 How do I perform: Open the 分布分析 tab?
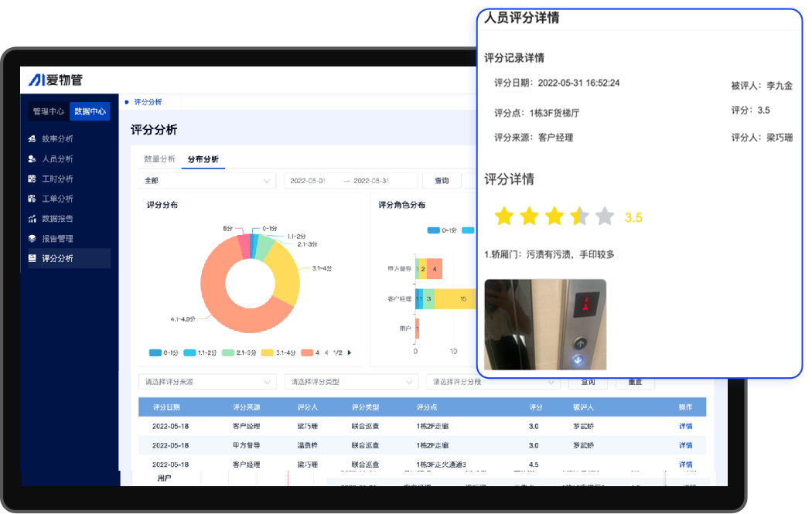coord(203,159)
